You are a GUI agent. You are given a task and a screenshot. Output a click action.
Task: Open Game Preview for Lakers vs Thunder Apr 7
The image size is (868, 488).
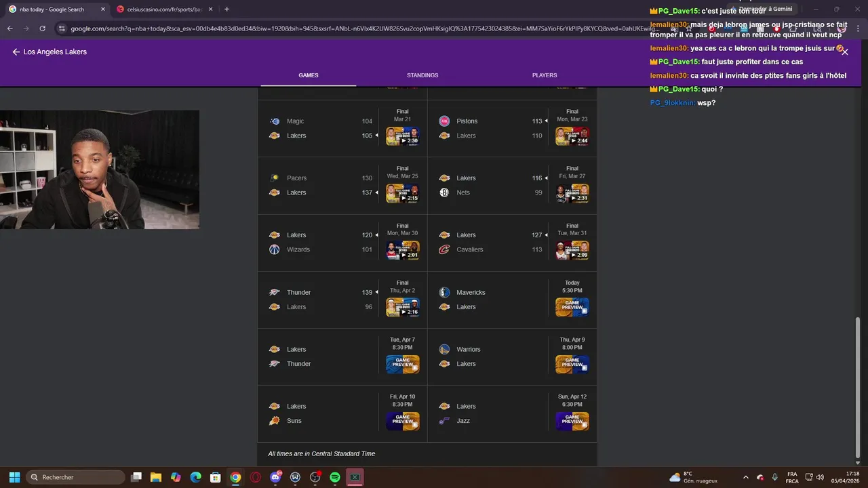403,364
